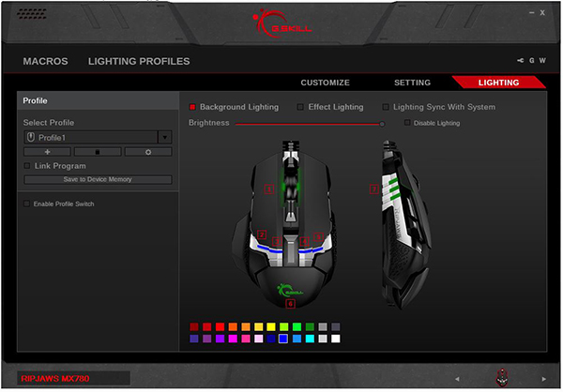Pick the light pink color swatch

pyautogui.click(x=259, y=339)
